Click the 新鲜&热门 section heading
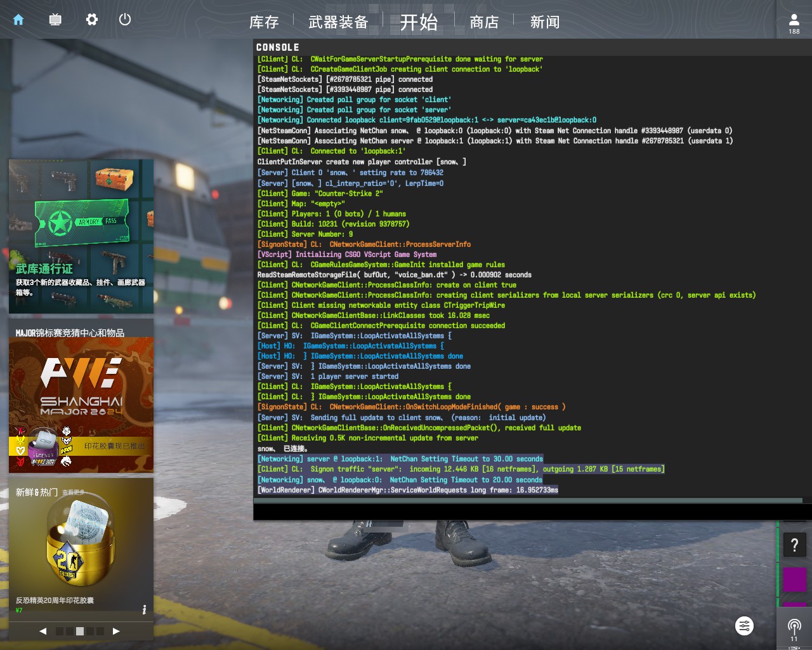This screenshot has height=650, width=812. point(37,493)
